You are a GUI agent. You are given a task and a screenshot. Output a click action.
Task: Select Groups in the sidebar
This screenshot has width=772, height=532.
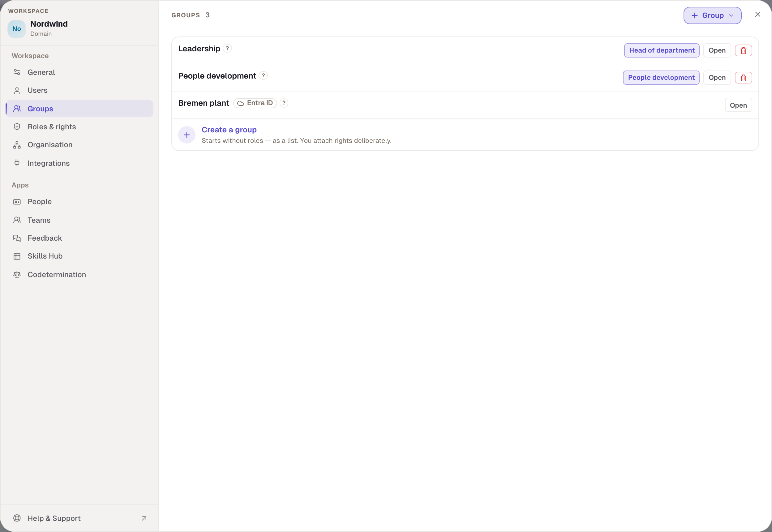pos(79,109)
